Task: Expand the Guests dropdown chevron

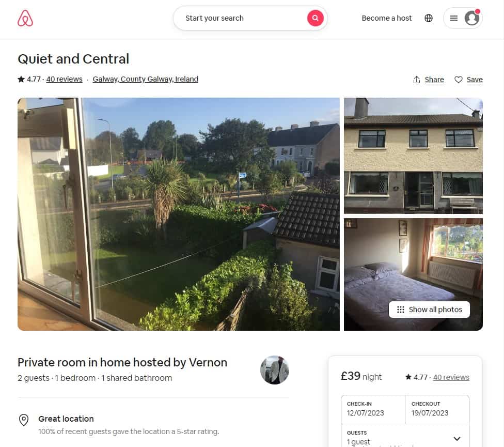Action: pos(456,438)
